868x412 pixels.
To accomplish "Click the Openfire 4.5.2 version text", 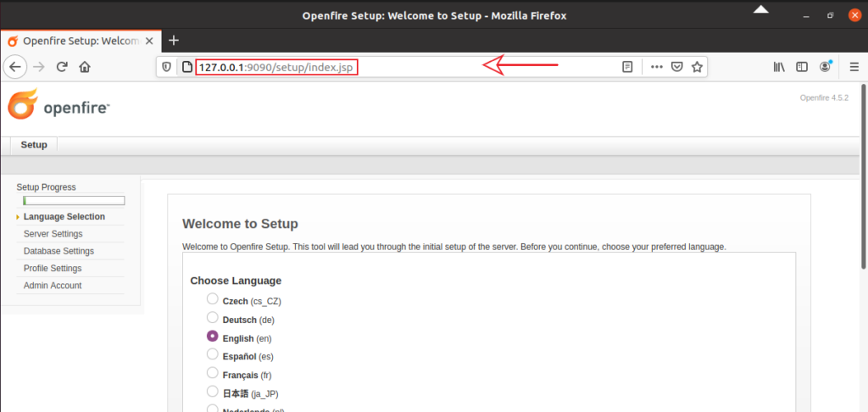I will click(824, 98).
